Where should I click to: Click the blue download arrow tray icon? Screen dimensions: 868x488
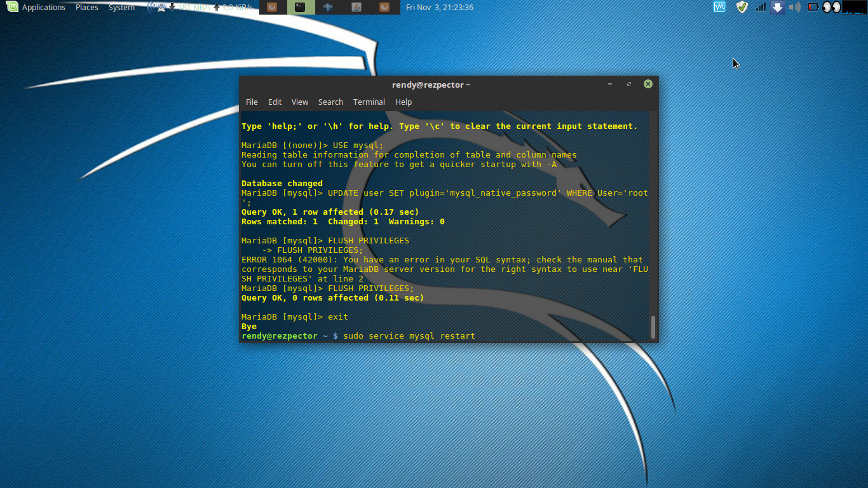778,7
